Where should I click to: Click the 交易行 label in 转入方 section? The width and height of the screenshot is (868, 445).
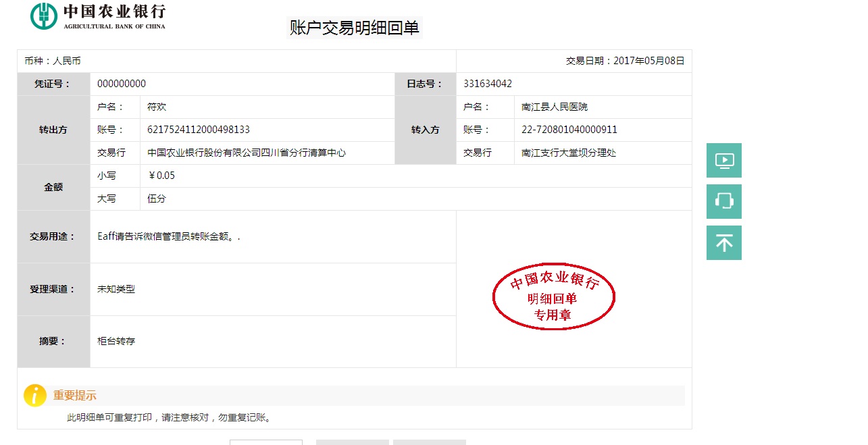click(x=478, y=153)
